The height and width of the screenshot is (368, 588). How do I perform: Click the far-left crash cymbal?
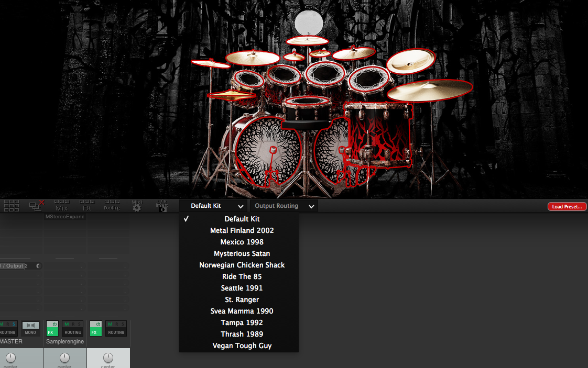tap(211, 64)
